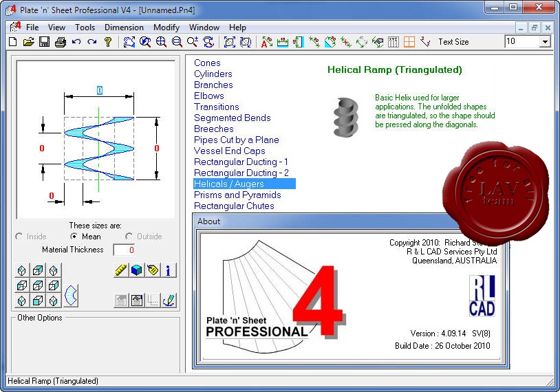The width and height of the screenshot is (560, 392).
Task: Open a file using the folder icon
Action: 29,42
